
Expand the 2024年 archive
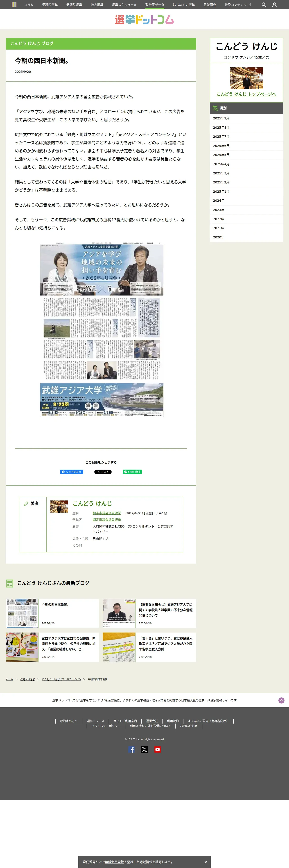(x=246, y=201)
